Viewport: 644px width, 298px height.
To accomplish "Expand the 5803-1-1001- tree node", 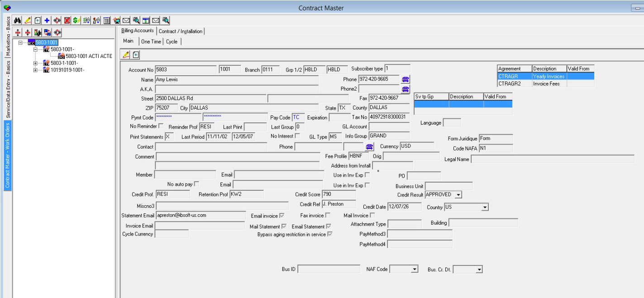I will pyautogui.click(x=35, y=63).
